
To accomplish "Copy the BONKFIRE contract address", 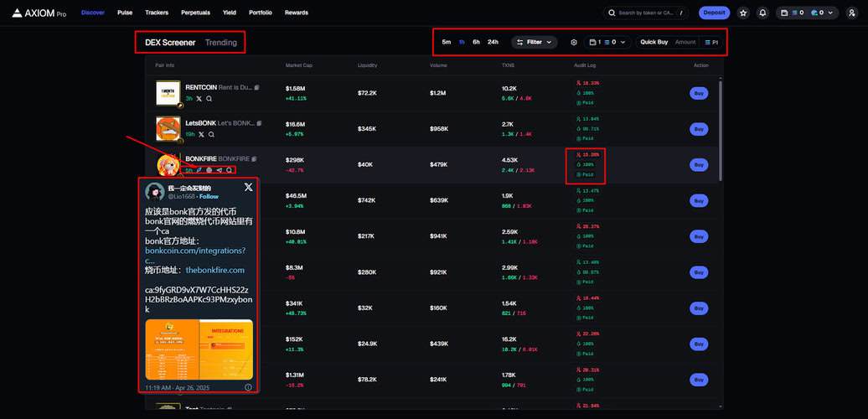I will [x=255, y=159].
